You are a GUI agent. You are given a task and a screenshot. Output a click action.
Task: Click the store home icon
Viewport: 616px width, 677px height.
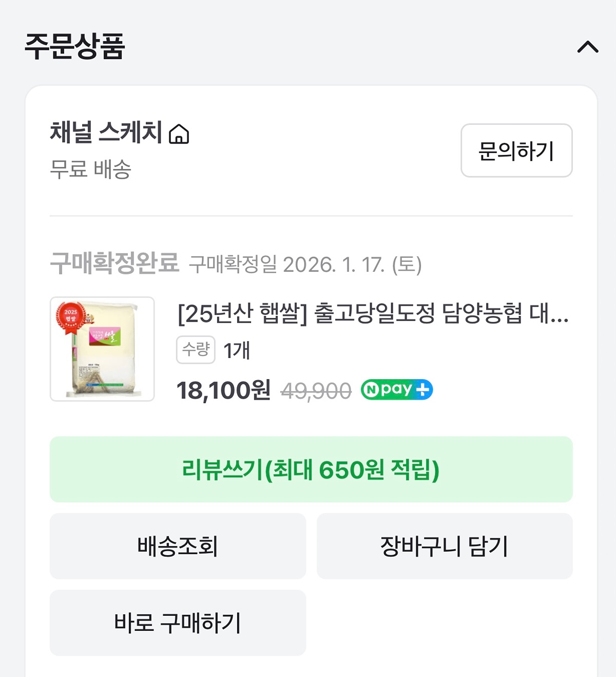(179, 134)
